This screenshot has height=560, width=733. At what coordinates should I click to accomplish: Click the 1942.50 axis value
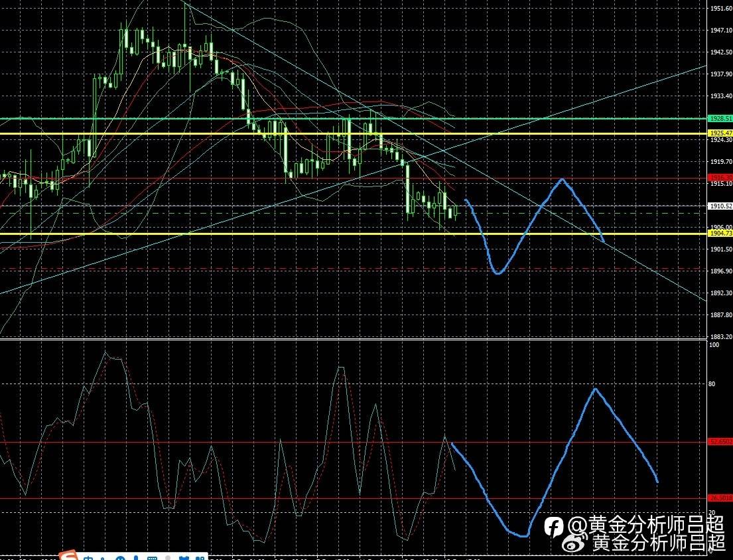click(x=721, y=52)
